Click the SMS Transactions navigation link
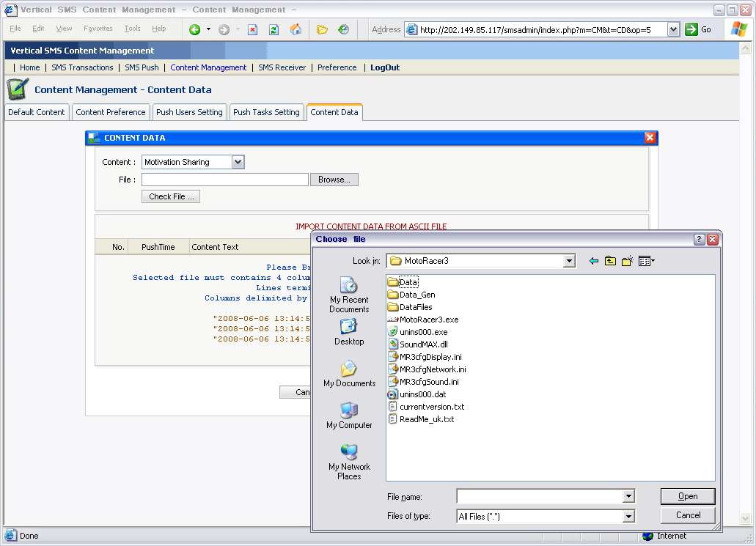The image size is (756, 546). click(82, 67)
